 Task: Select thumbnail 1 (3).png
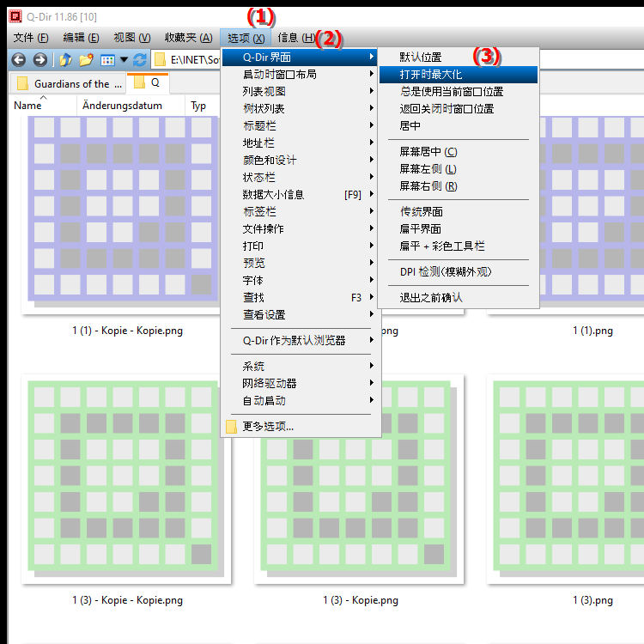point(565,479)
